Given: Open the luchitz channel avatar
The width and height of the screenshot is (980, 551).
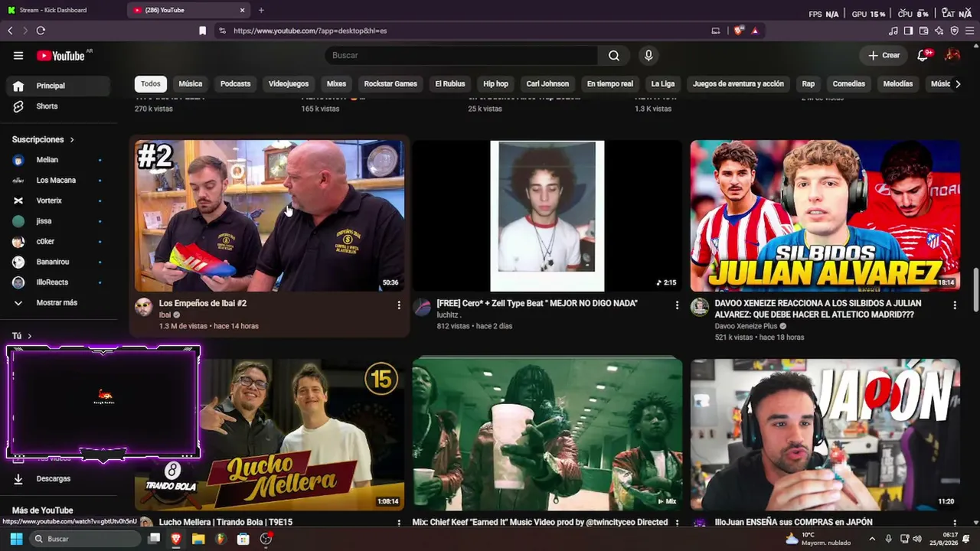Looking at the screenshot, I should (422, 307).
